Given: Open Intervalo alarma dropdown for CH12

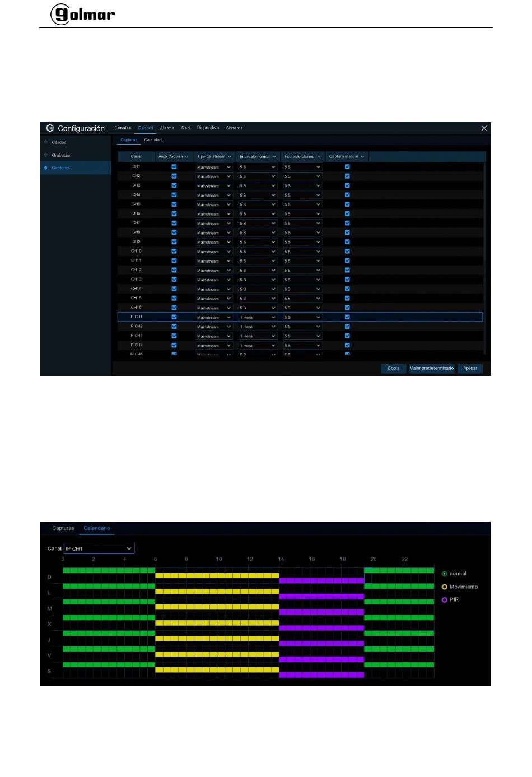Looking at the screenshot, I should [302, 270].
